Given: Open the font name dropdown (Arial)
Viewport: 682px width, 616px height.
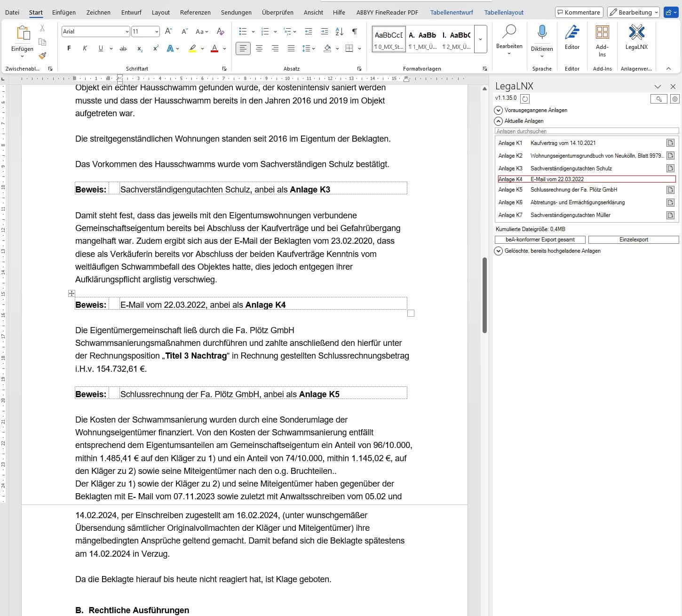Looking at the screenshot, I should (x=127, y=32).
